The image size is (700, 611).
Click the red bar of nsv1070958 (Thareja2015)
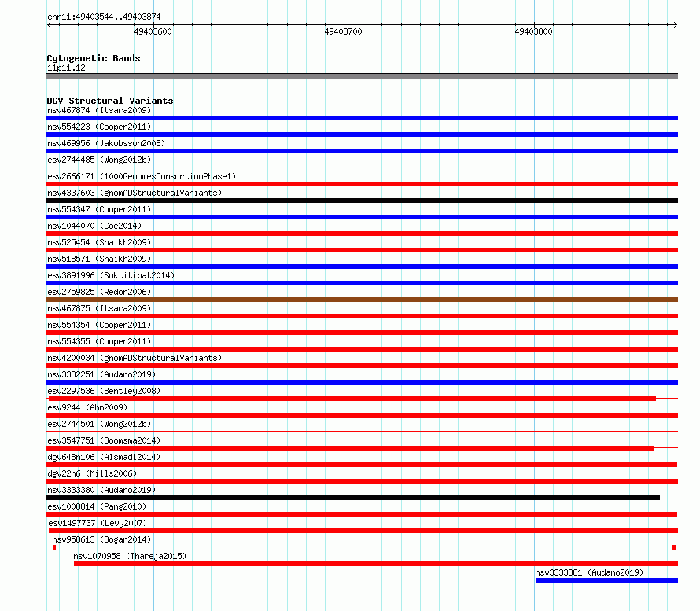click(376, 564)
